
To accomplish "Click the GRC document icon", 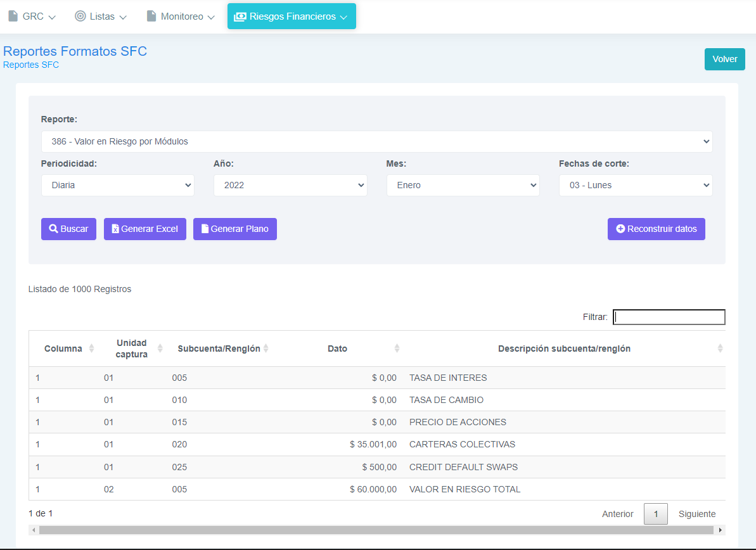I will [x=13, y=16].
